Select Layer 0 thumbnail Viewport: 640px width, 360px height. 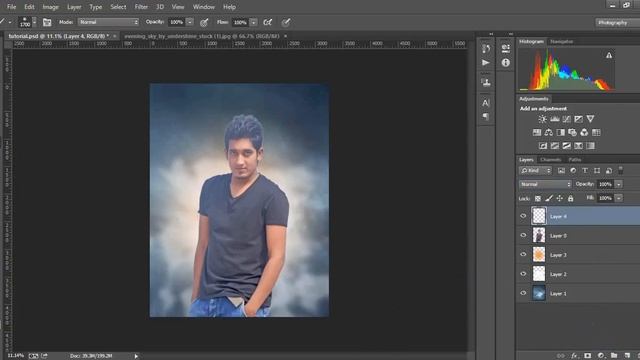click(x=539, y=236)
